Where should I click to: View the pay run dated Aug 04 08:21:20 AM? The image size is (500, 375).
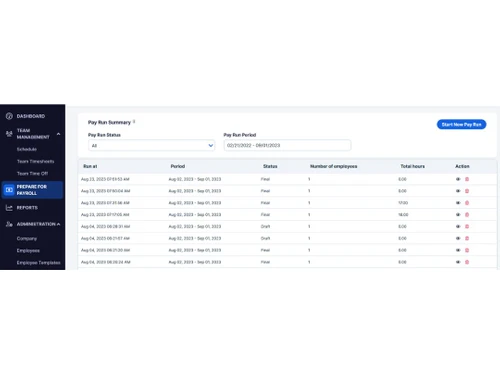click(458, 250)
